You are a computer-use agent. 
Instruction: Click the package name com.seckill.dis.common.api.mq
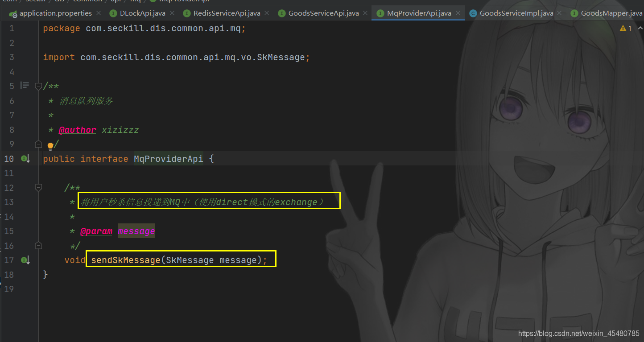click(x=163, y=29)
